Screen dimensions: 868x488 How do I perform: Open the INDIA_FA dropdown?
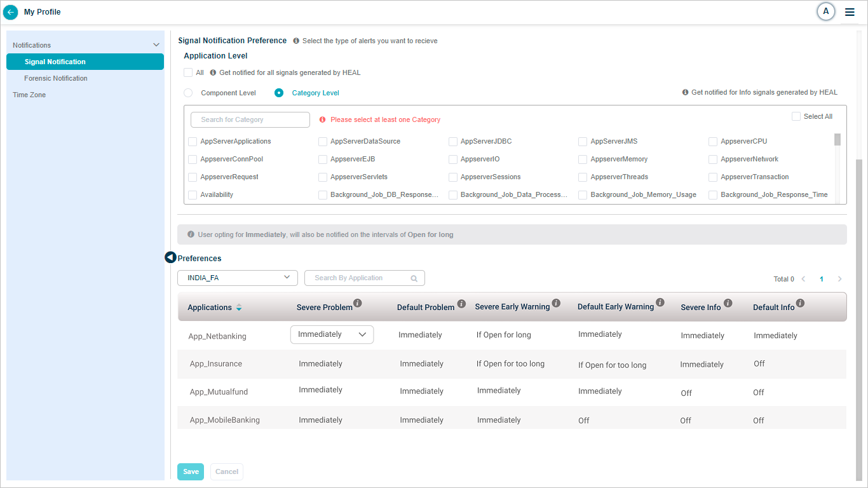(238, 278)
